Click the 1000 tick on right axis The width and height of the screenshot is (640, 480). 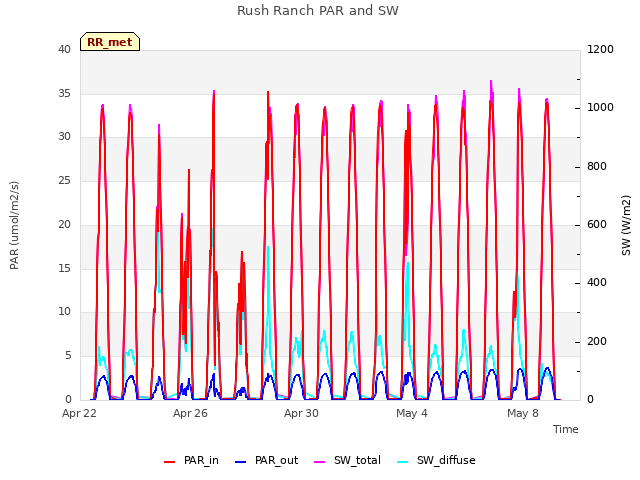600,108
